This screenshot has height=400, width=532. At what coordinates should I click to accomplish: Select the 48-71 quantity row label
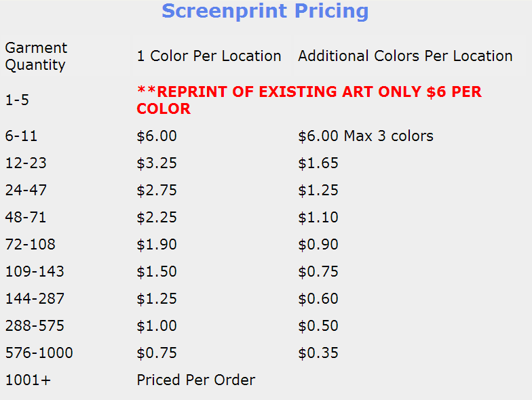pos(26,218)
